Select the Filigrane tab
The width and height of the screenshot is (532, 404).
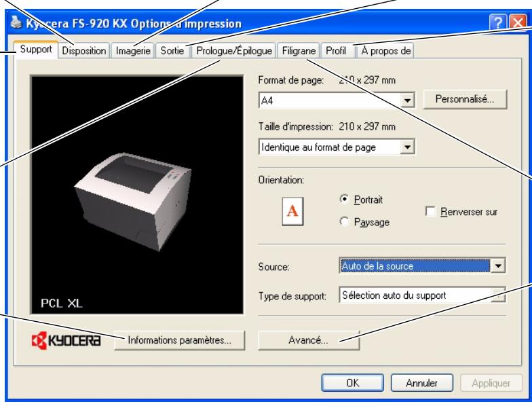[299, 51]
